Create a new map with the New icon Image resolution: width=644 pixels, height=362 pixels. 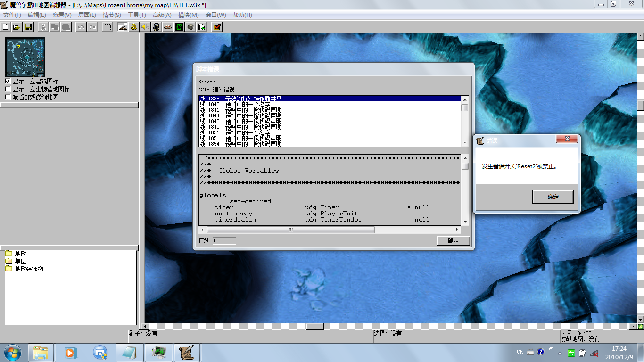(6, 27)
